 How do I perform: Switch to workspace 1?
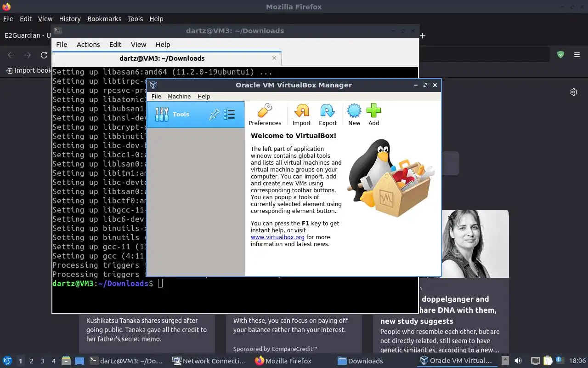point(20,361)
